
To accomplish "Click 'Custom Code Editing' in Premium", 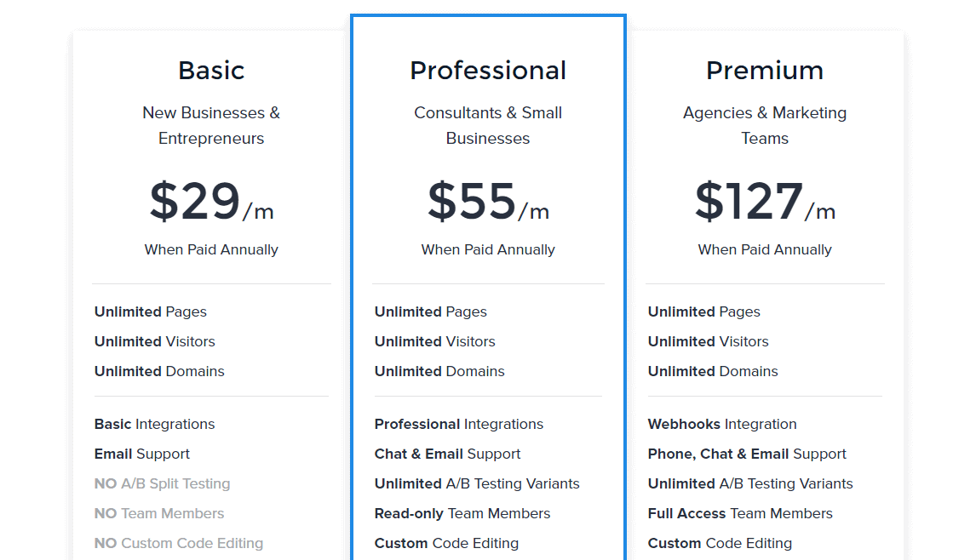I will click(x=720, y=543).
